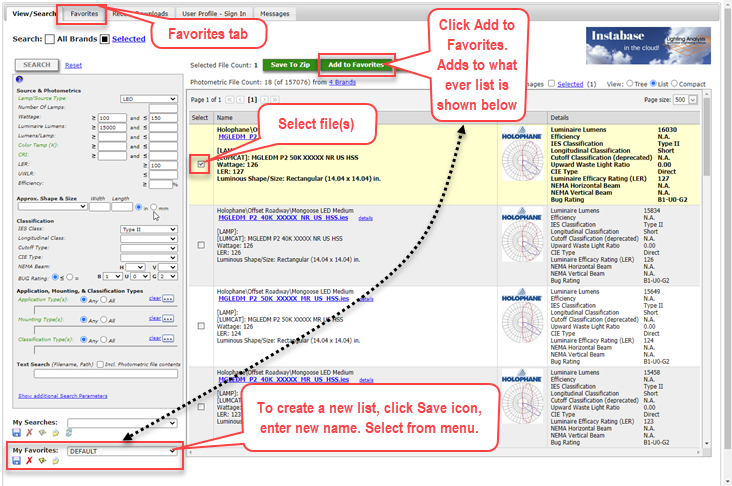Choose inches unit radio for shape size
The width and height of the screenshot is (732, 486).
coord(139,207)
